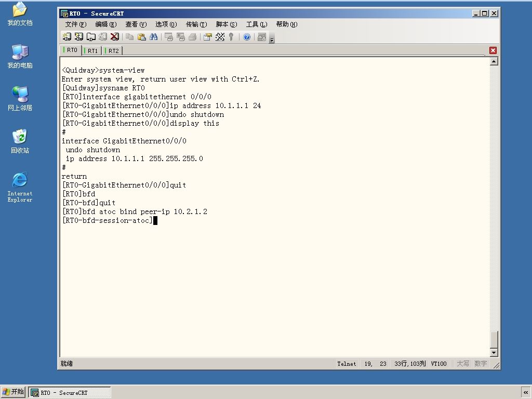This screenshot has width=532, height=399.
Task: Click the 我的文档 desktop icon
Action: 20,14
